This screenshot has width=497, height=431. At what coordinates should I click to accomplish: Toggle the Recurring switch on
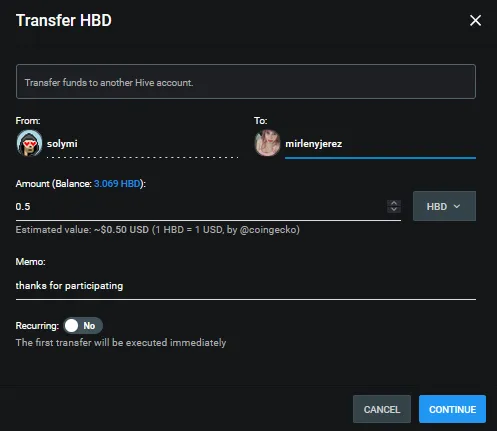point(83,326)
